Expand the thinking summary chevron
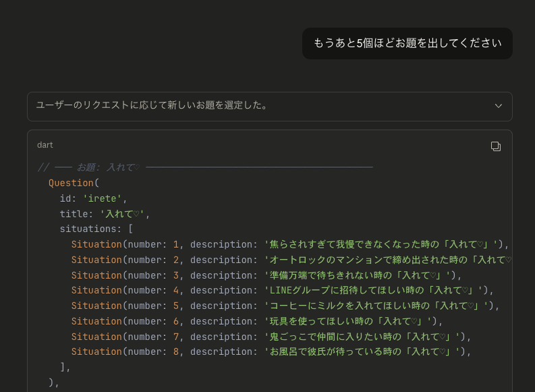535x392 pixels. (x=498, y=106)
